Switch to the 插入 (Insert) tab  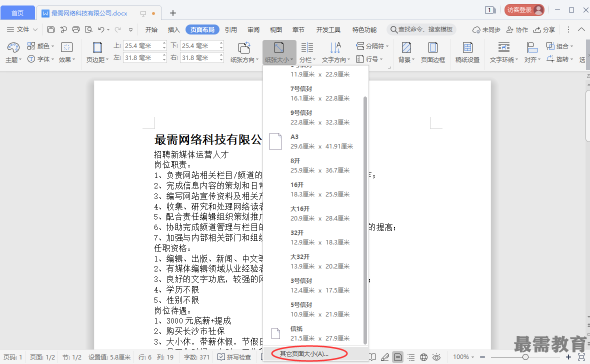[x=174, y=29]
